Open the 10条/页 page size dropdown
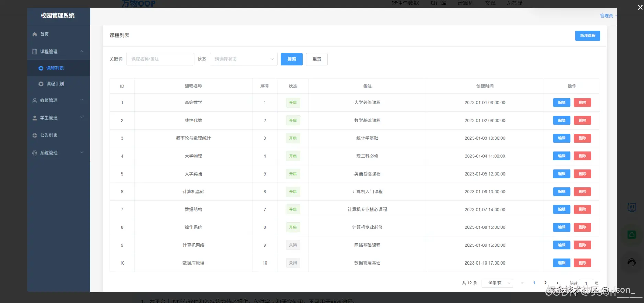 coord(497,283)
